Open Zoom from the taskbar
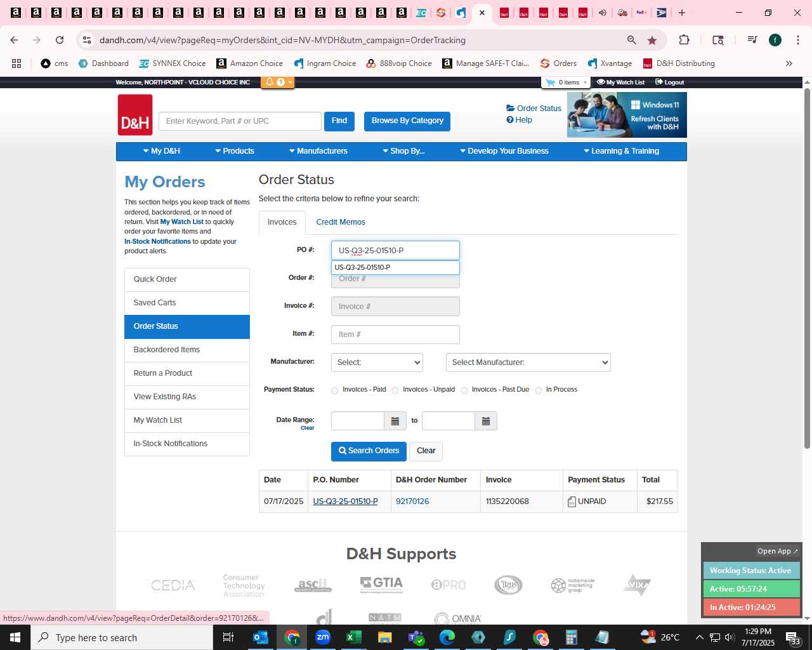Image resolution: width=812 pixels, height=650 pixels. (x=323, y=637)
